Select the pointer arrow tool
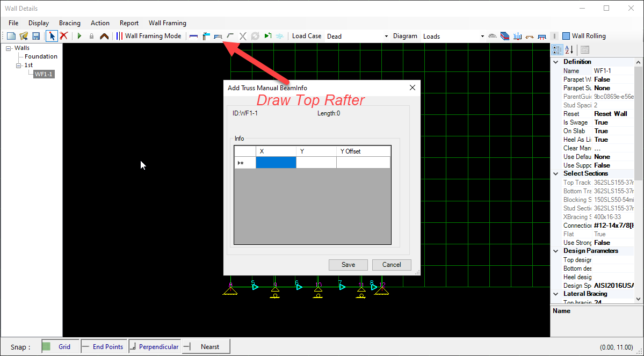Image resolution: width=644 pixels, height=356 pixels. (x=52, y=36)
